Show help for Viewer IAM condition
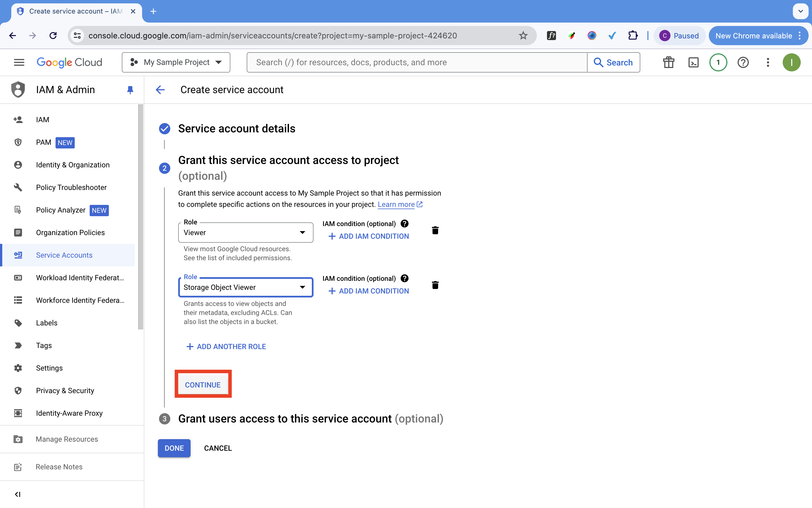812x508 pixels. 405,224
